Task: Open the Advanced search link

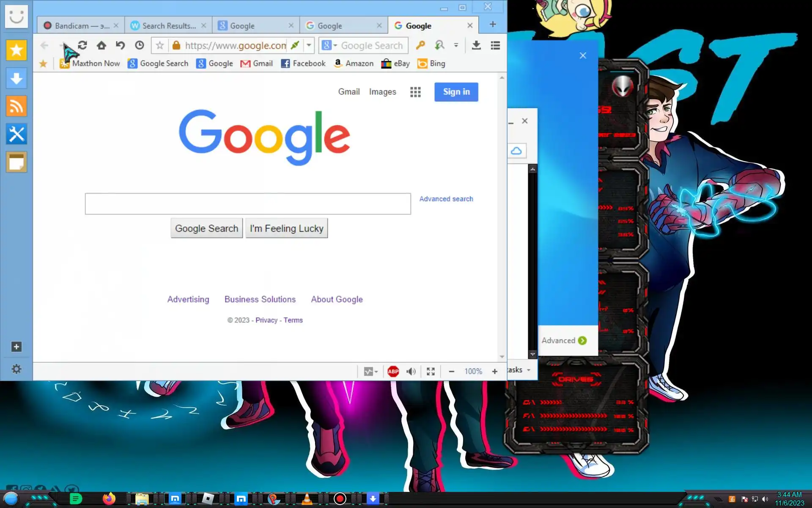Action: (x=446, y=199)
